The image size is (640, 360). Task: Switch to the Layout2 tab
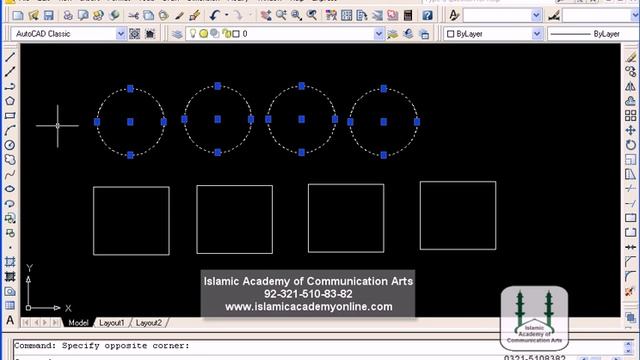point(149,323)
